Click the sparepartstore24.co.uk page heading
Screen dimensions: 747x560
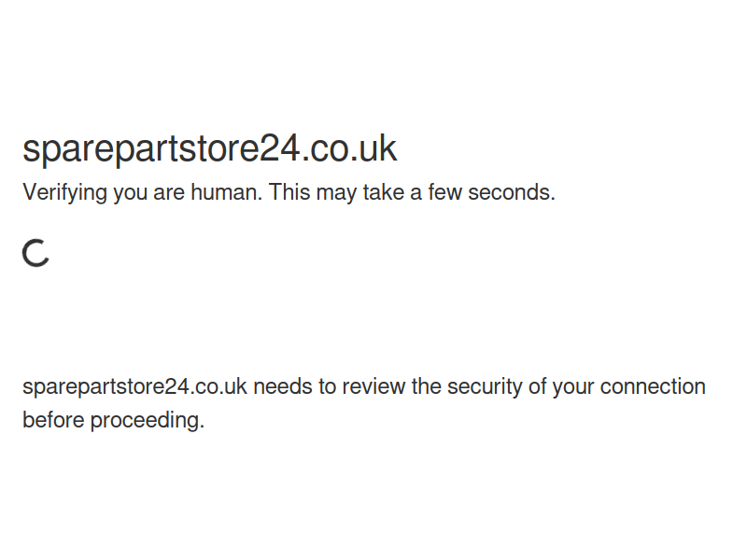tap(209, 149)
